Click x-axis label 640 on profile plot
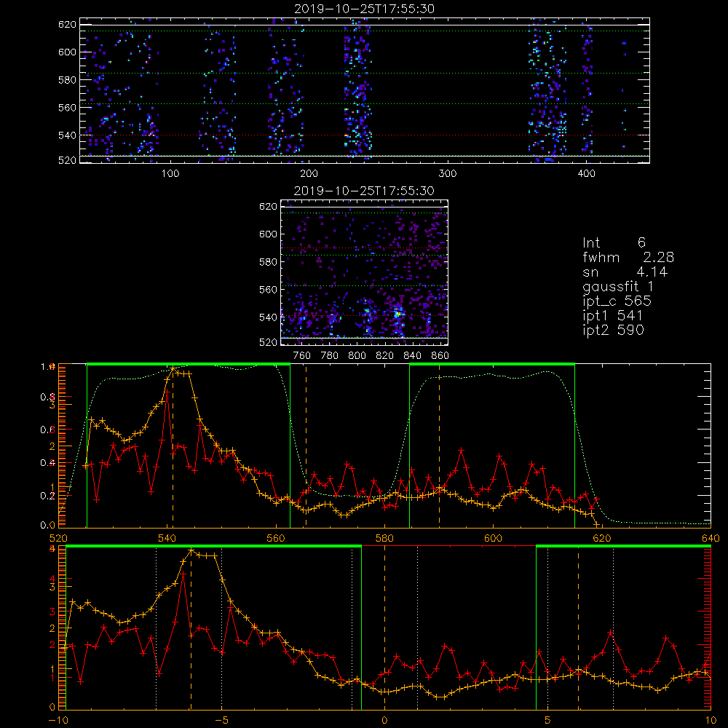This screenshot has height=728, width=728. [x=711, y=538]
